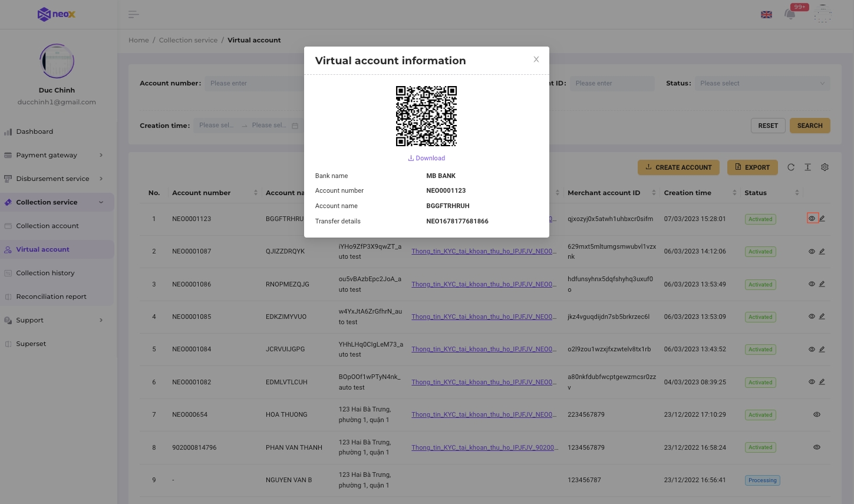The width and height of the screenshot is (854, 504).
Task: Open table column settings gear icon
Action: click(x=825, y=167)
